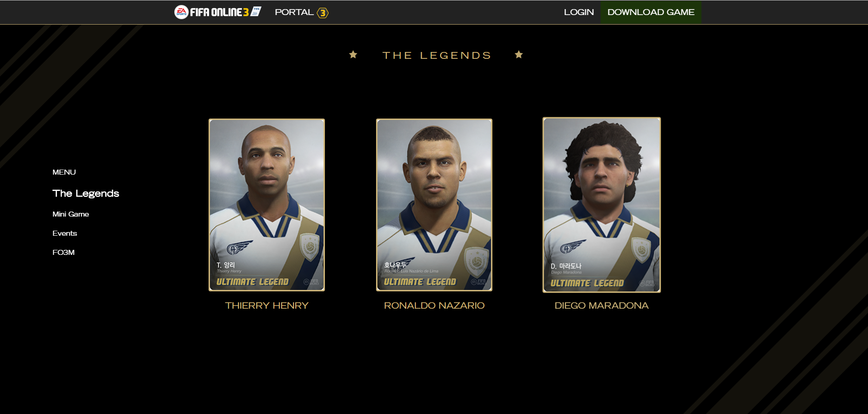Open the PORTAL navigation item

pos(294,12)
